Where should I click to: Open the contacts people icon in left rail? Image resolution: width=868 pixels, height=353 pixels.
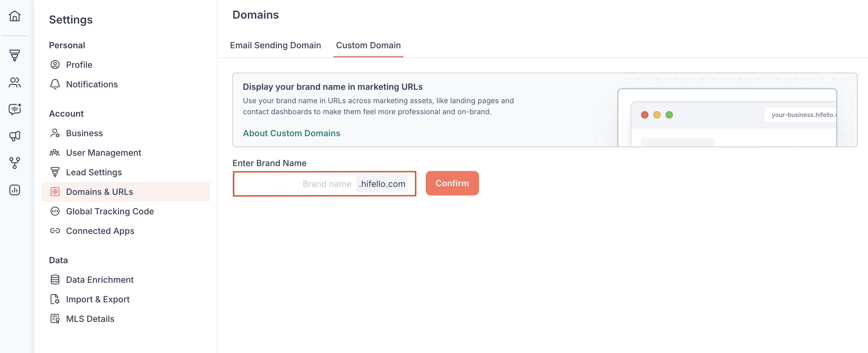pos(14,82)
